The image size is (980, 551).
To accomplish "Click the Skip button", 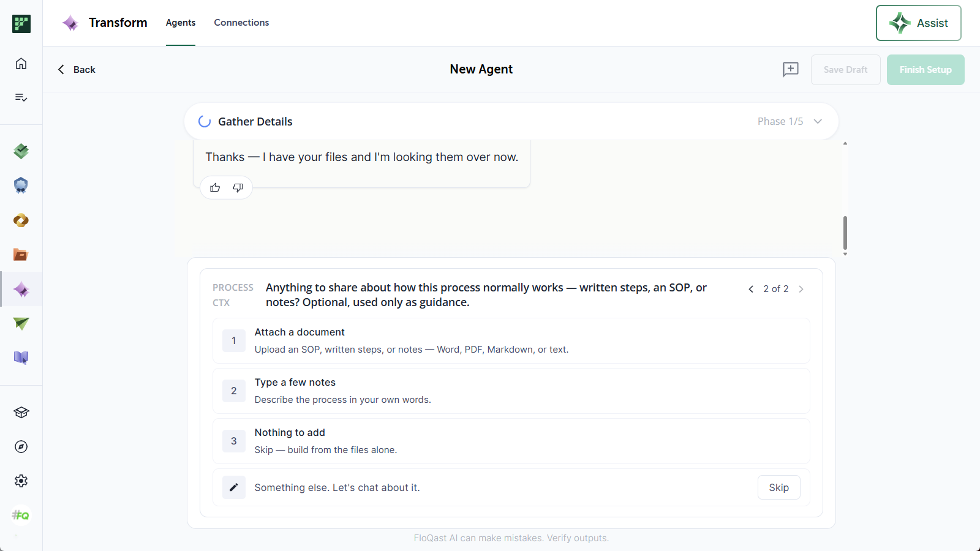I will (x=779, y=487).
